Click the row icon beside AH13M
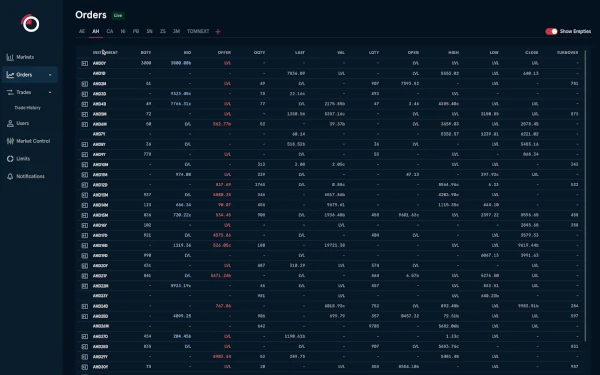Screen dimensions: 600x375 click(x=85, y=195)
